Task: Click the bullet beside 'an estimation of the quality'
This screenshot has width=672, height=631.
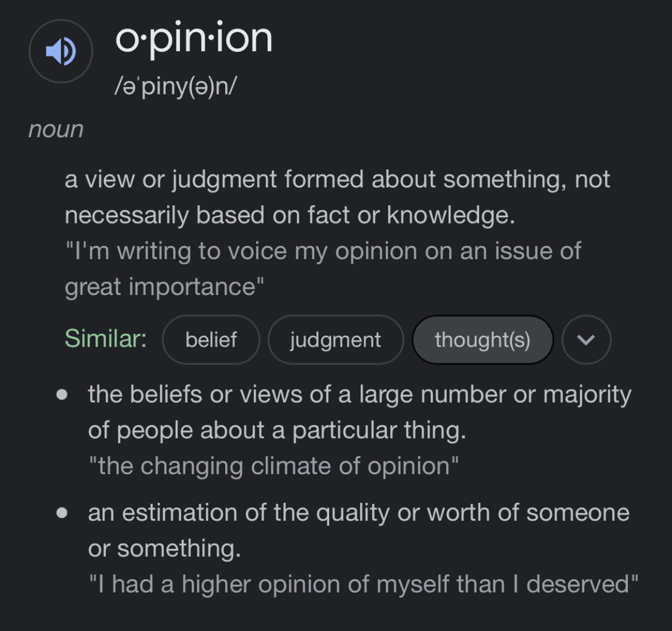Action: (x=63, y=513)
